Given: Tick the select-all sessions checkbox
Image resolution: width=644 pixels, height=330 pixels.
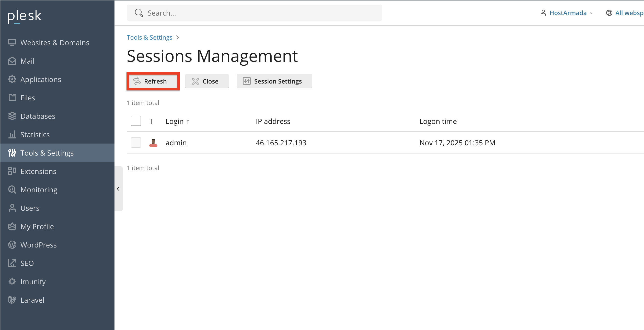Looking at the screenshot, I should click(136, 121).
